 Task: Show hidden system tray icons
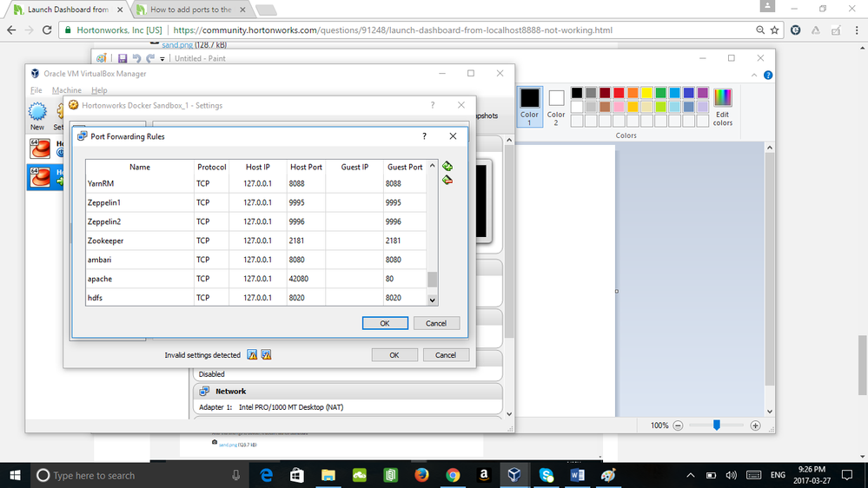[x=690, y=475]
